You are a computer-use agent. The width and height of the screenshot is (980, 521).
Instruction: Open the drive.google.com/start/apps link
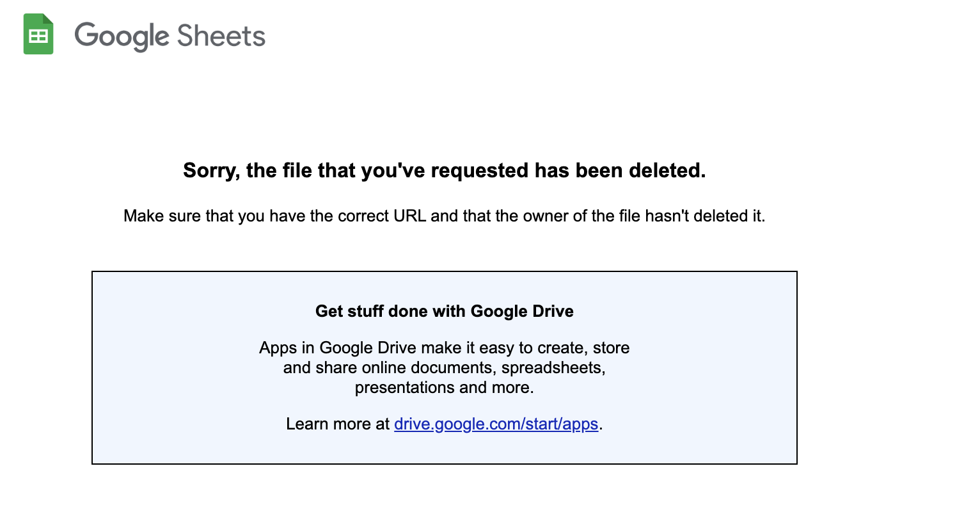pos(496,424)
